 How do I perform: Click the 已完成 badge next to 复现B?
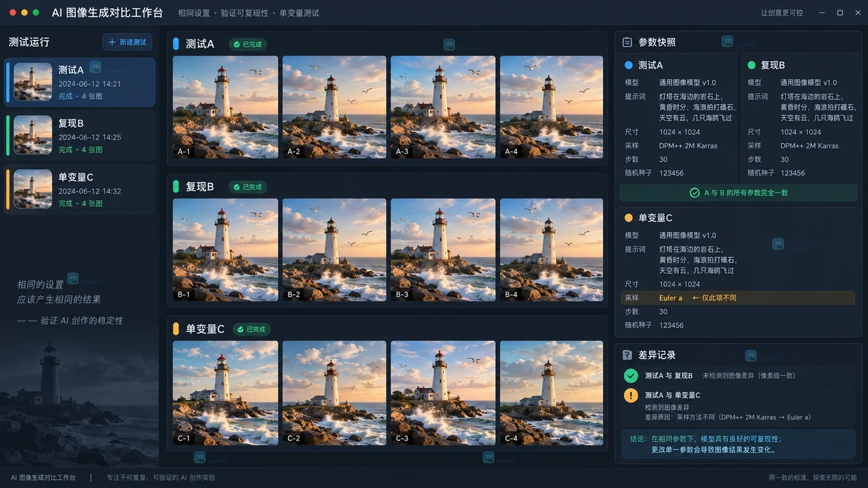click(248, 187)
